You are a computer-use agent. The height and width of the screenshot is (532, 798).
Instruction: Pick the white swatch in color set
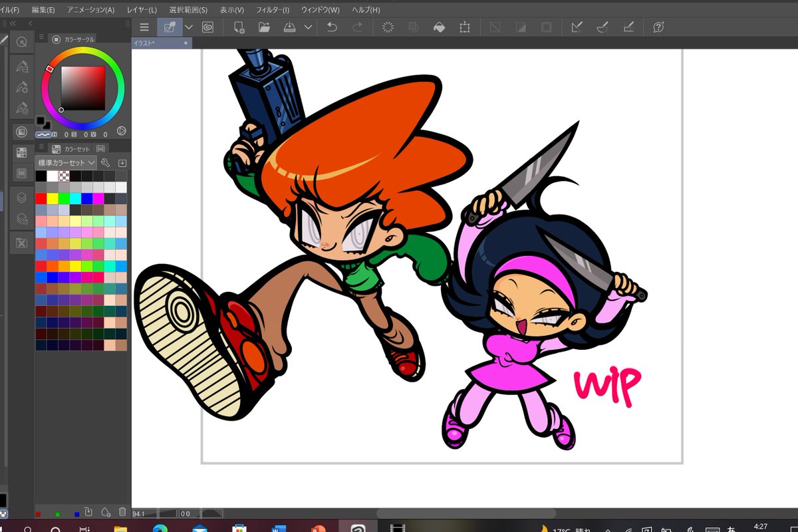coord(53,176)
